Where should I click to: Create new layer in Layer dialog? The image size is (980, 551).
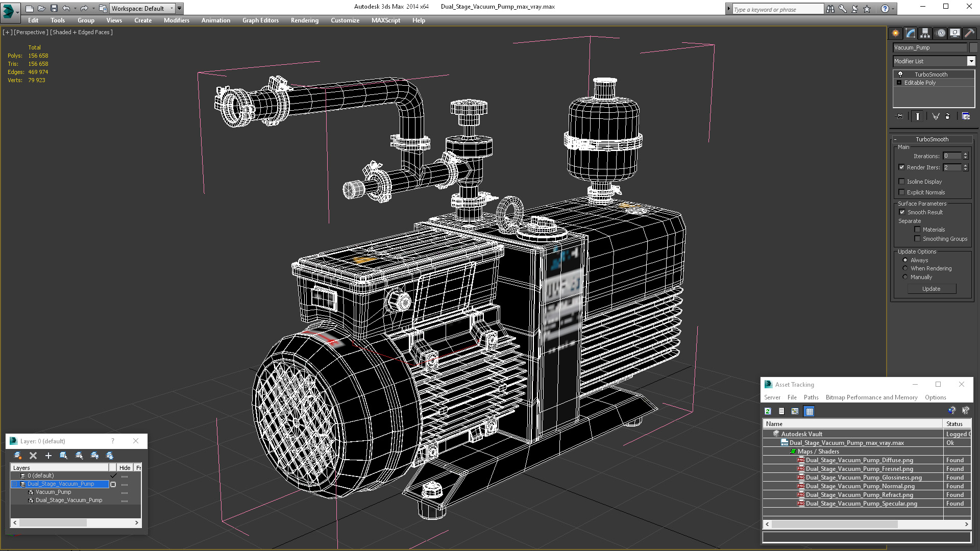click(x=18, y=456)
